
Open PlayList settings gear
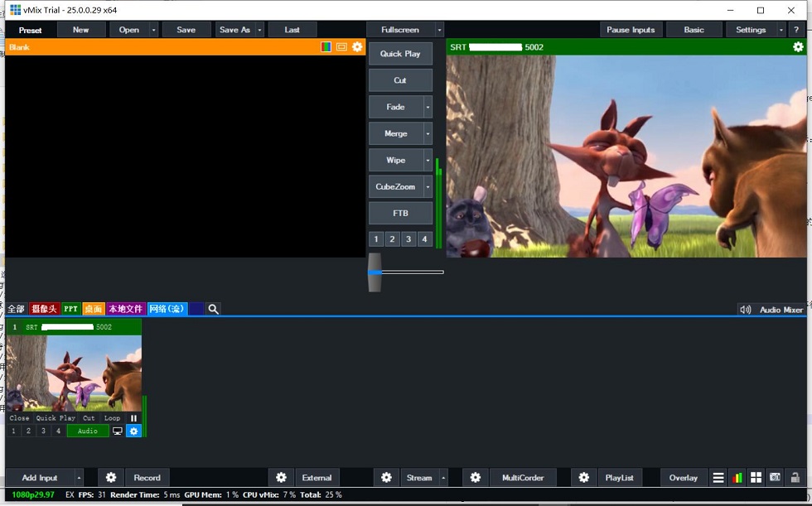(x=583, y=478)
